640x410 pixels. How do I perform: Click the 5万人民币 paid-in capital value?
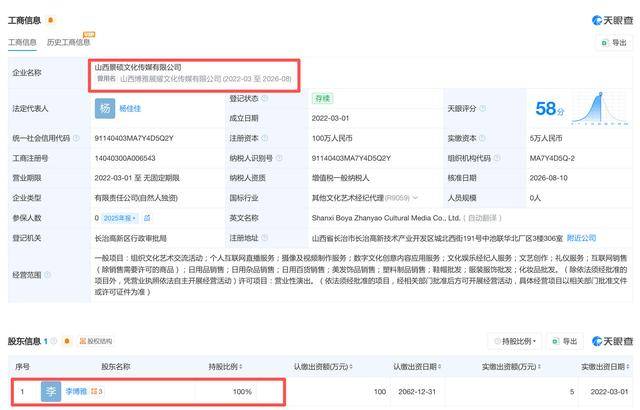point(546,138)
